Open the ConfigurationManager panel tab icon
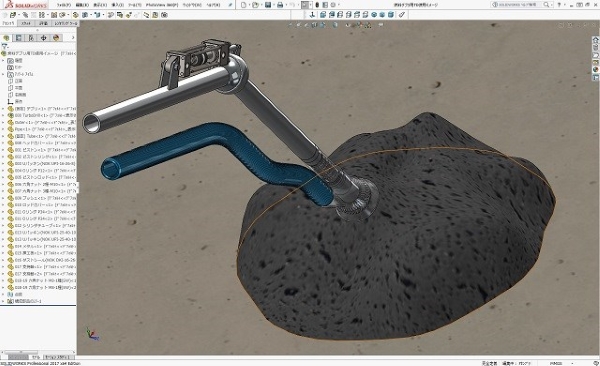The image size is (600, 366). [x=31, y=38]
